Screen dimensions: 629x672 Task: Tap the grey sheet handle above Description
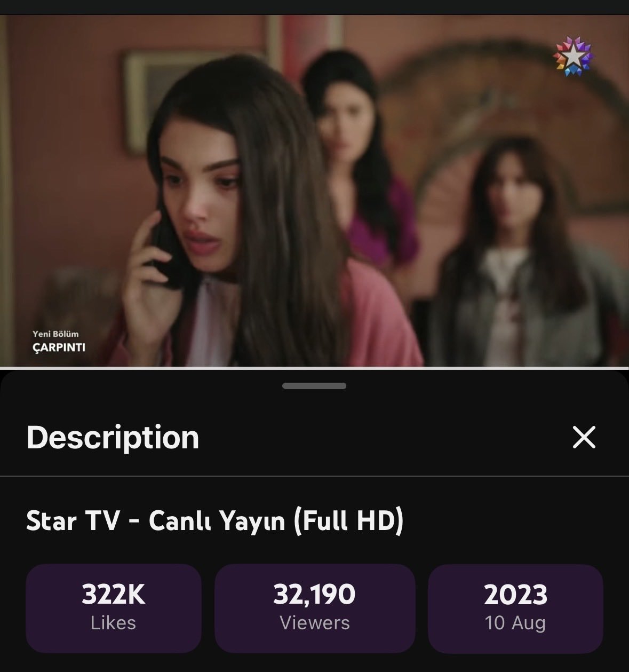point(314,386)
